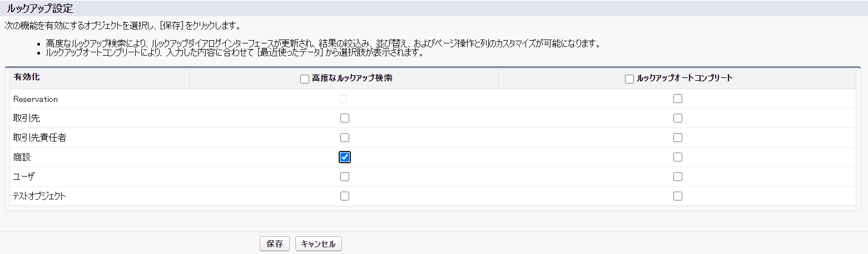Click the テストオブジェクト row label
Image resolution: width=868 pixels, height=254 pixels.
tap(39, 196)
